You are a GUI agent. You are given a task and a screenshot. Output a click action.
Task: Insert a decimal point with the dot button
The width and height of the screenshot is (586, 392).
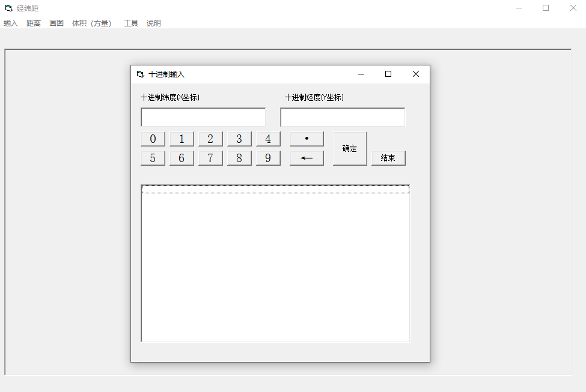pos(307,139)
